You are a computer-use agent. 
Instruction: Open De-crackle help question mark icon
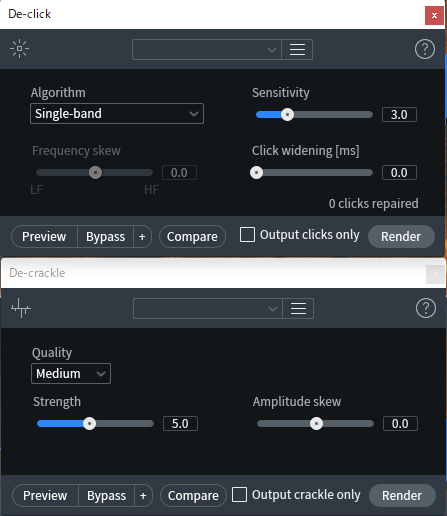(426, 308)
